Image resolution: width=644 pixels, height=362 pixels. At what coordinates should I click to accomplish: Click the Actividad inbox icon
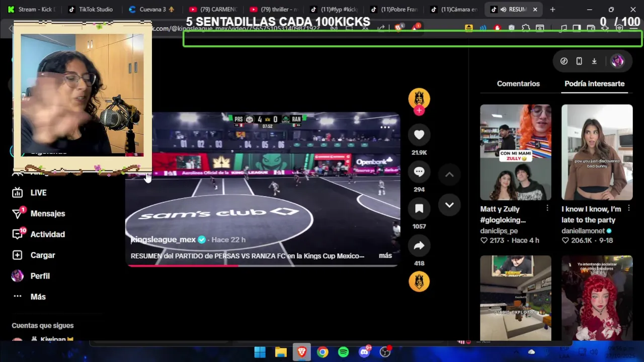[17, 234]
